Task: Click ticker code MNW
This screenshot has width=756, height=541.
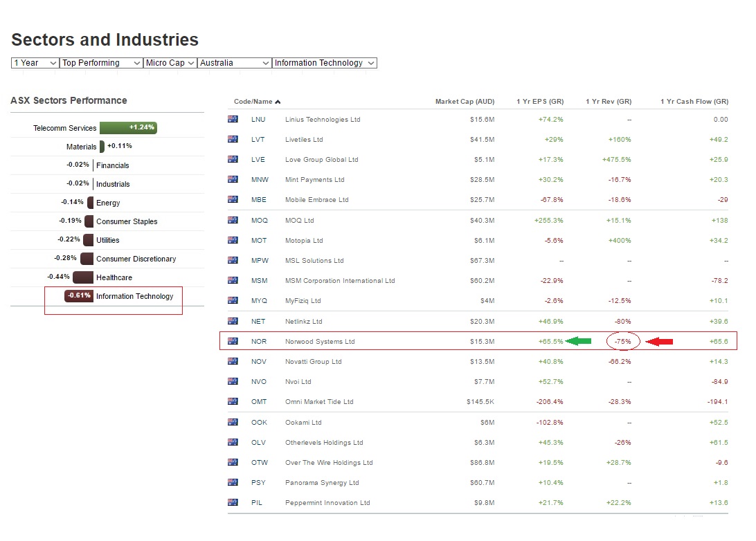Action: pos(260,180)
